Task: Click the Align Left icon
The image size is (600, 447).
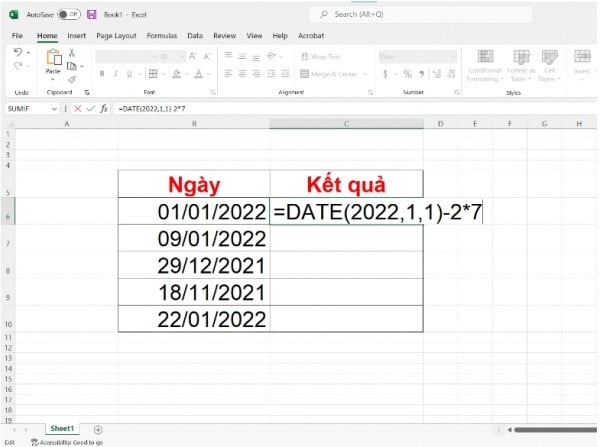Action: pyautogui.click(x=228, y=73)
